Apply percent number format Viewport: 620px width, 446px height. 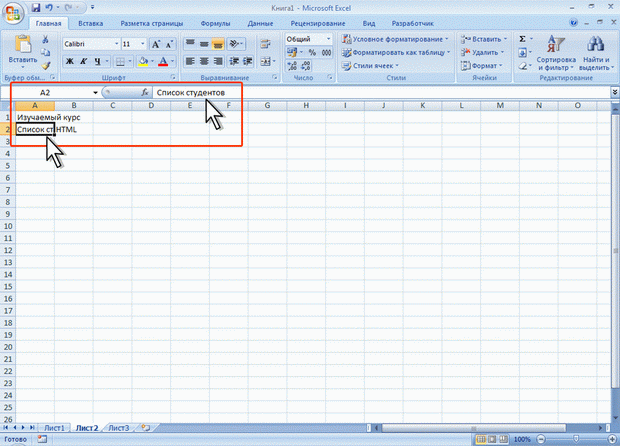tap(312, 53)
